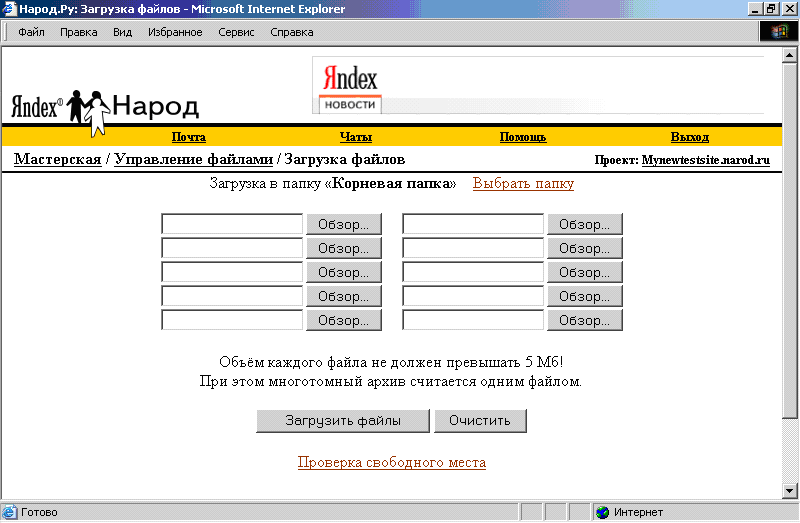The width and height of the screenshot is (800, 523).
Task: Click the Интернет zone globe icon
Action: click(603, 512)
